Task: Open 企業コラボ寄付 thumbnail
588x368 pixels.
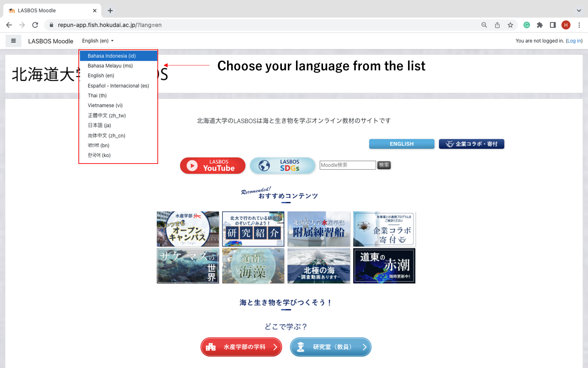Action: [x=384, y=229]
